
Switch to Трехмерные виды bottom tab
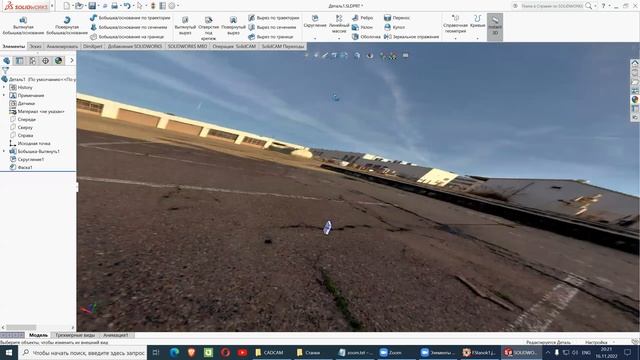pos(75,335)
